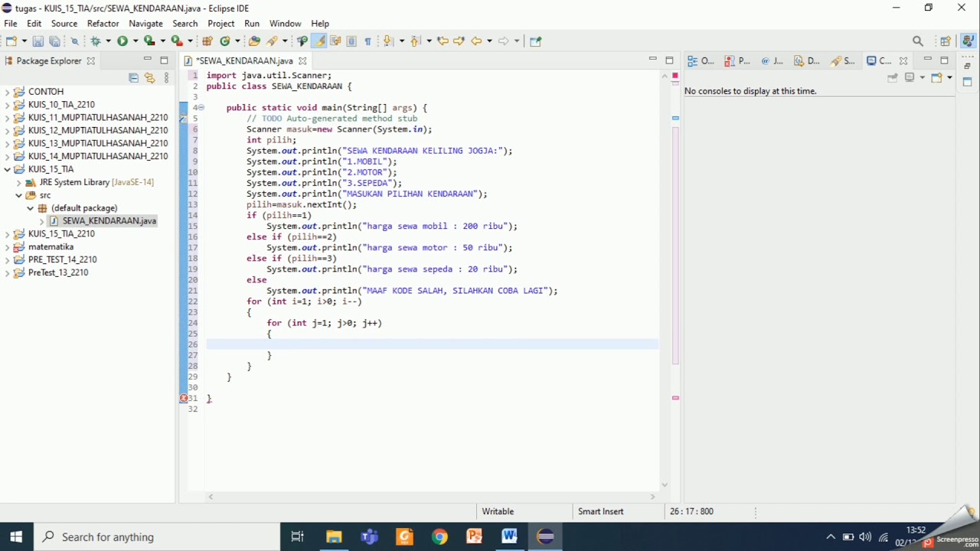Collapse the KUIS_15_TIA project node

7,169
